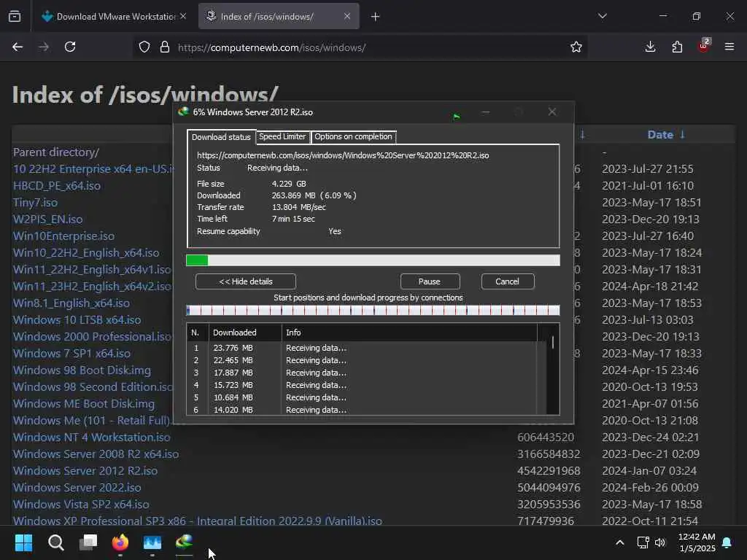Click the green download progress bar
Viewport: 747px width, 560px height.
tap(373, 260)
